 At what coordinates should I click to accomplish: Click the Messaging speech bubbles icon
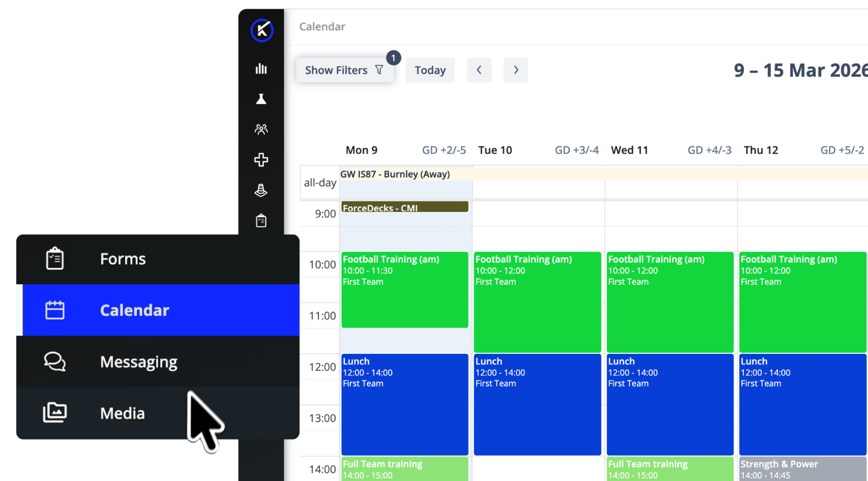coord(55,361)
